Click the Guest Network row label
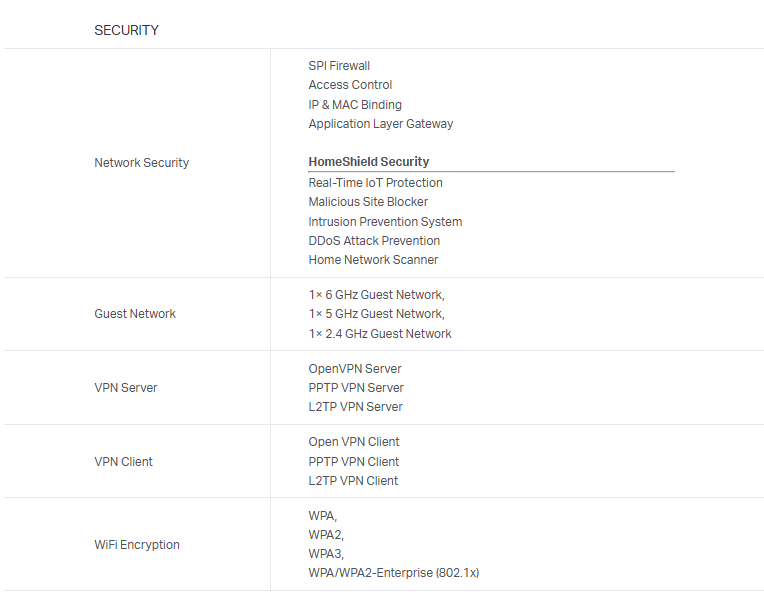 click(x=135, y=314)
